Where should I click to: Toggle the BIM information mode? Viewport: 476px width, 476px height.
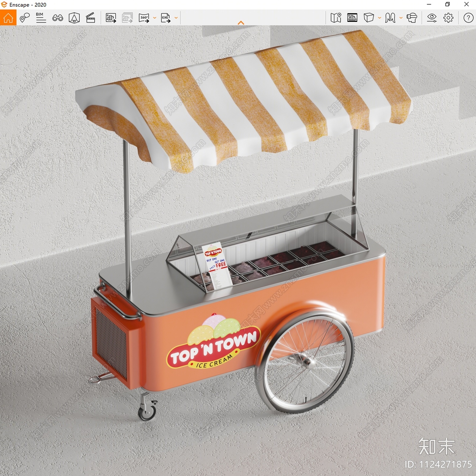click(x=41, y=18)
